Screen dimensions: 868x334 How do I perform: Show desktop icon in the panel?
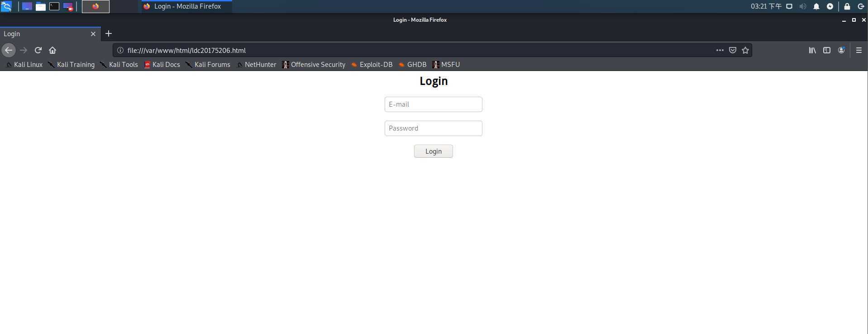[x=27, y=6]
